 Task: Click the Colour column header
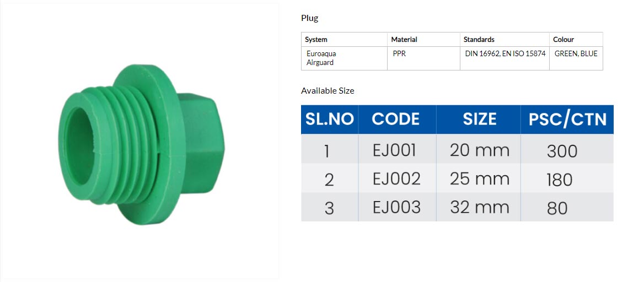click(x=576, y=40)
